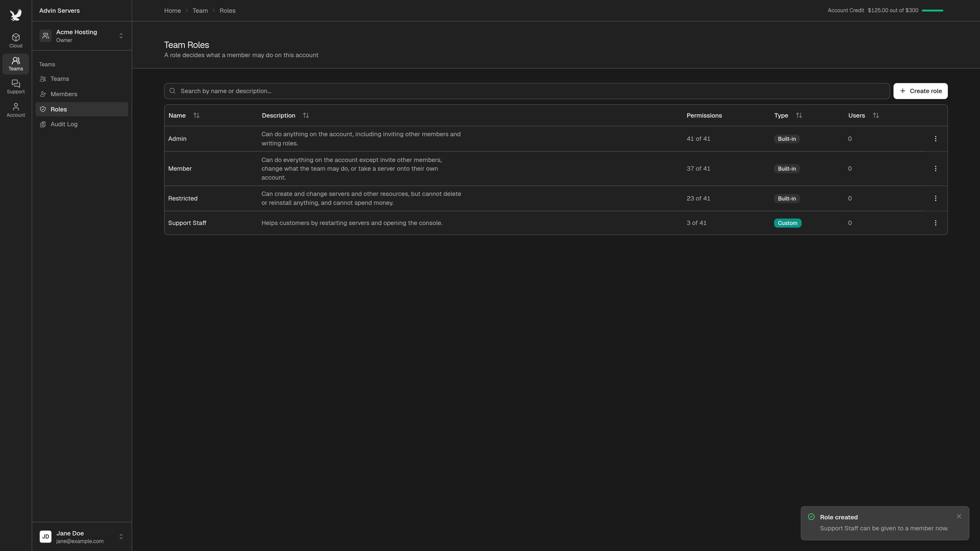The height and width of the screenshot is (551, 980).
Task: Open the Account section
Action: coord(16,110)
